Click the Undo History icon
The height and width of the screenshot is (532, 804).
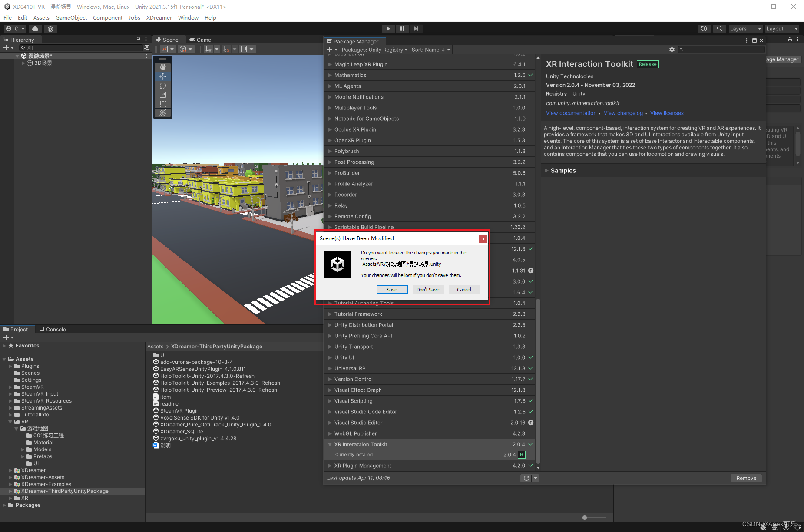[x=704, y=29]
